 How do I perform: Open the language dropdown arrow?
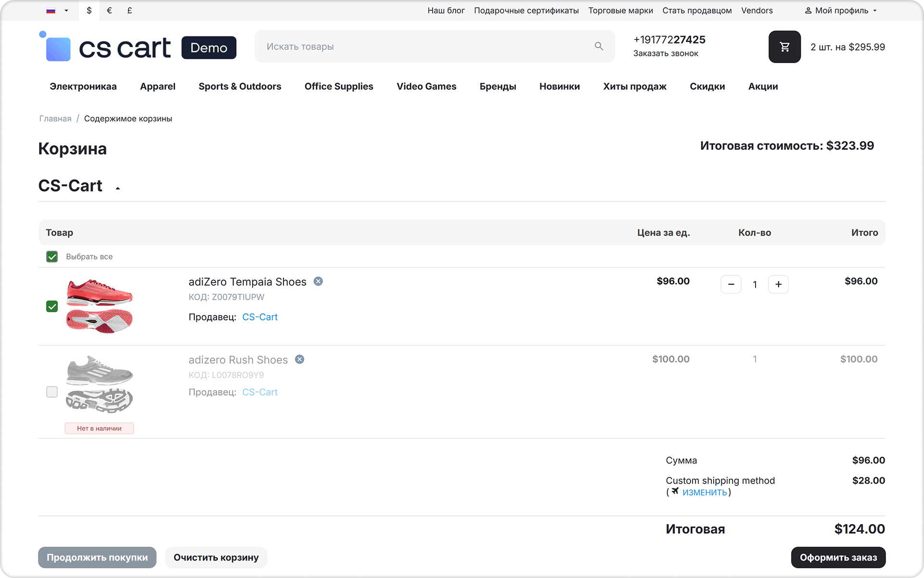point(66,11)
